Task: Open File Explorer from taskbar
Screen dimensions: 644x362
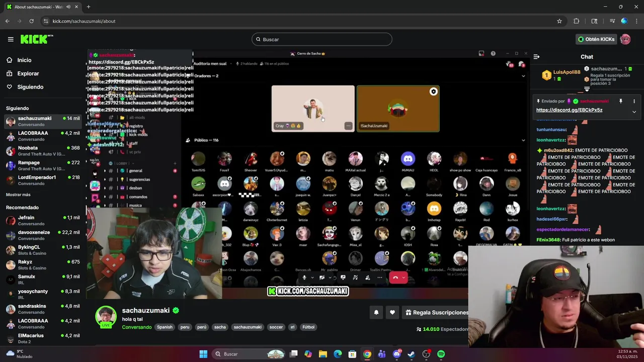Action: [323, 354]
